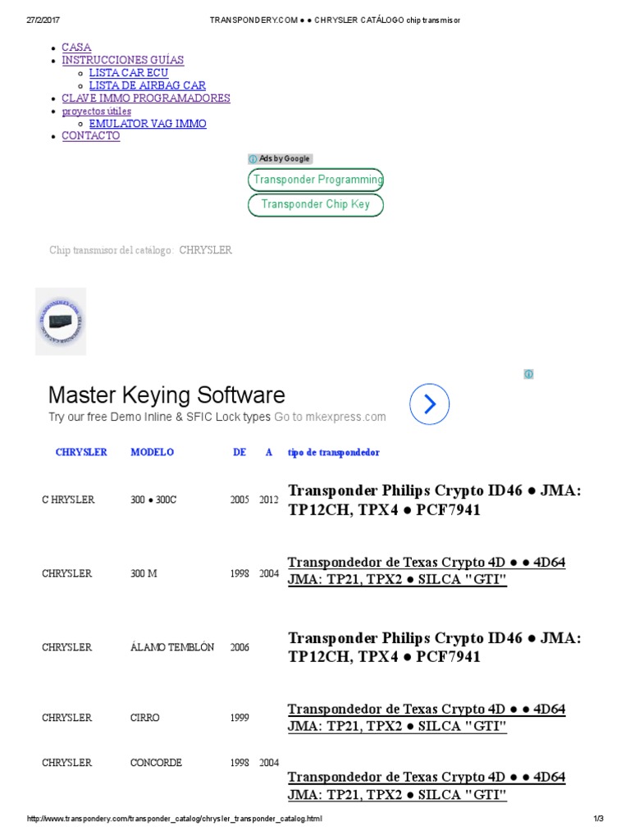Click the AdChoices info icon above the banner
This screenshot has width=630, height=840.
(528, 374)
